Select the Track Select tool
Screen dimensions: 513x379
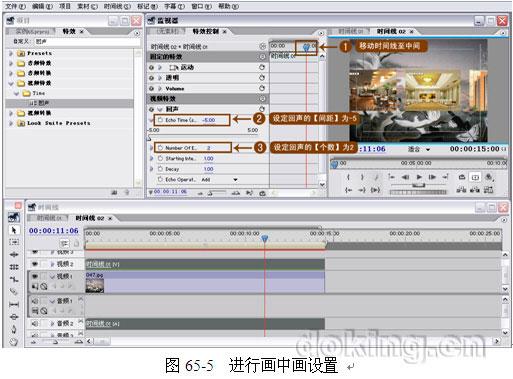point(14,242)
